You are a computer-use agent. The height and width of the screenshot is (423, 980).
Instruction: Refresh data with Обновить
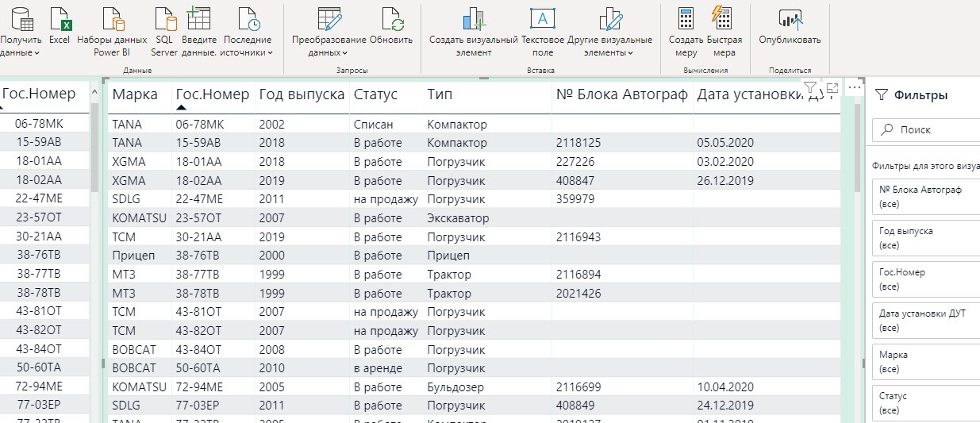tap(391, 25)
